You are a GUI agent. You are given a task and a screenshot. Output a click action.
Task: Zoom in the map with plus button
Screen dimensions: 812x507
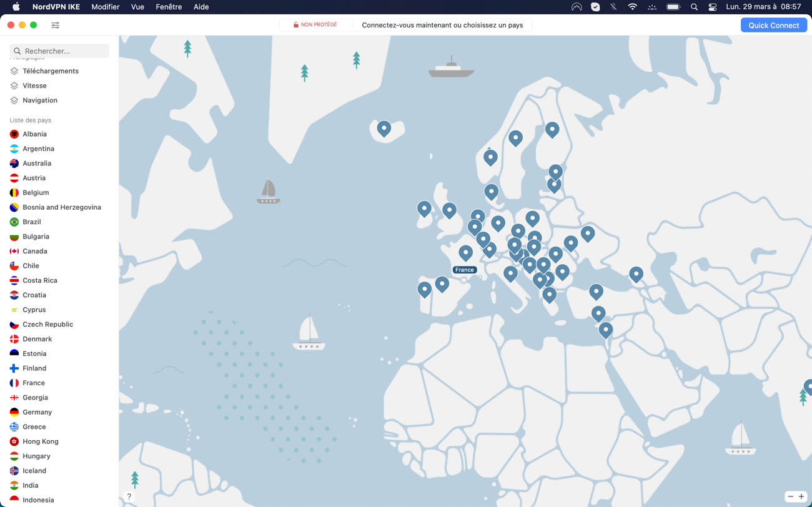point(801,496)
